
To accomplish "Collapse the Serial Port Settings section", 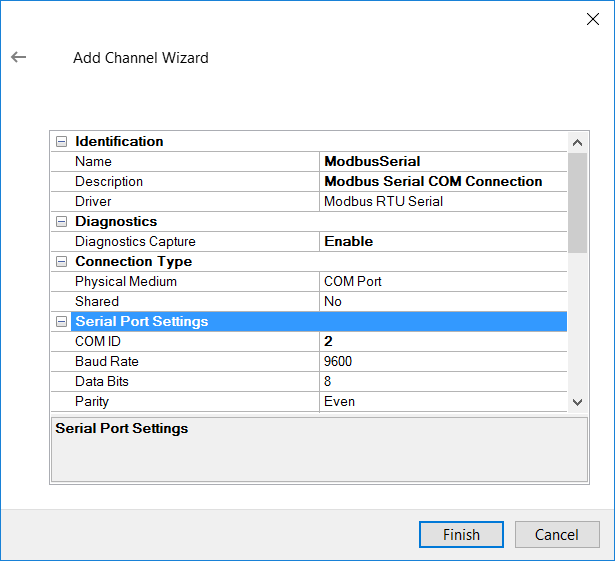I will [62, 321].
